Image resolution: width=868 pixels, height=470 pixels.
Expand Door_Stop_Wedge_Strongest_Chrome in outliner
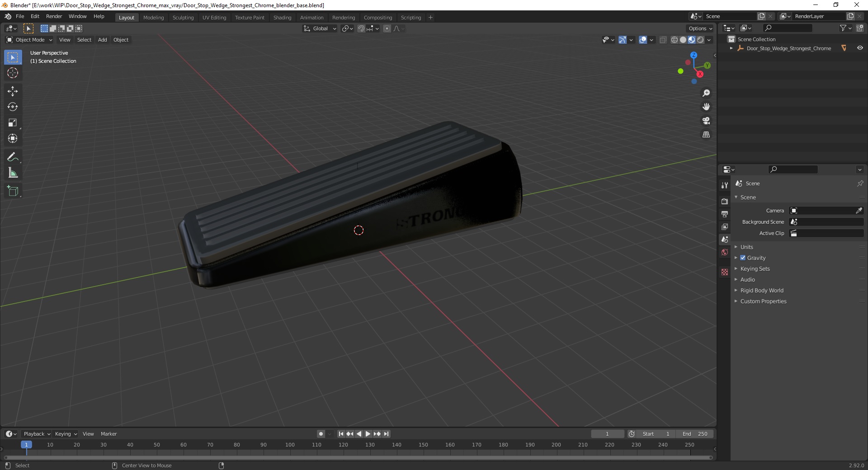pyautogui.click(x=731, y=48)
